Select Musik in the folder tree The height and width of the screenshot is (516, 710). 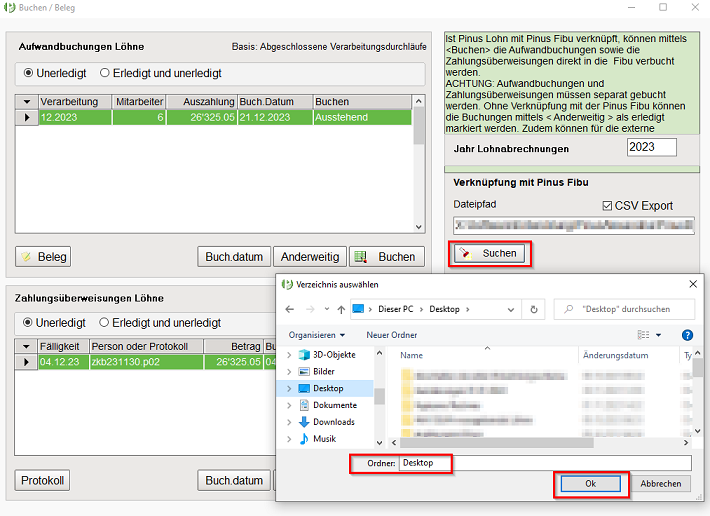pos(325,439)
